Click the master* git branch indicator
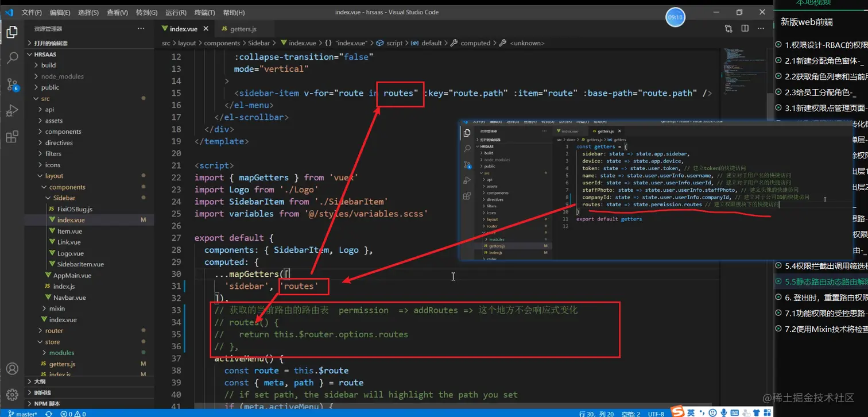The image size is (868, 417). 23,414
